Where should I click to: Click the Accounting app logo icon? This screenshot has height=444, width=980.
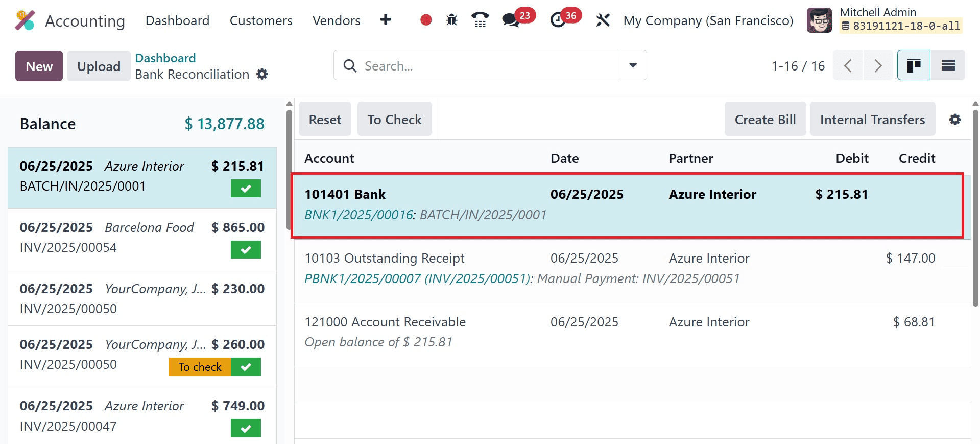pos(25,20)
